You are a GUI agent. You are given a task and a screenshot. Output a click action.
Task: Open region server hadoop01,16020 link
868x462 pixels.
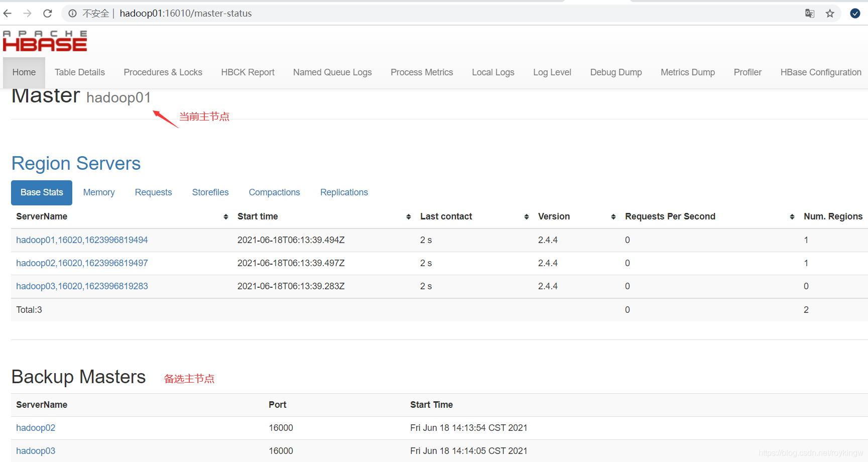82,240
